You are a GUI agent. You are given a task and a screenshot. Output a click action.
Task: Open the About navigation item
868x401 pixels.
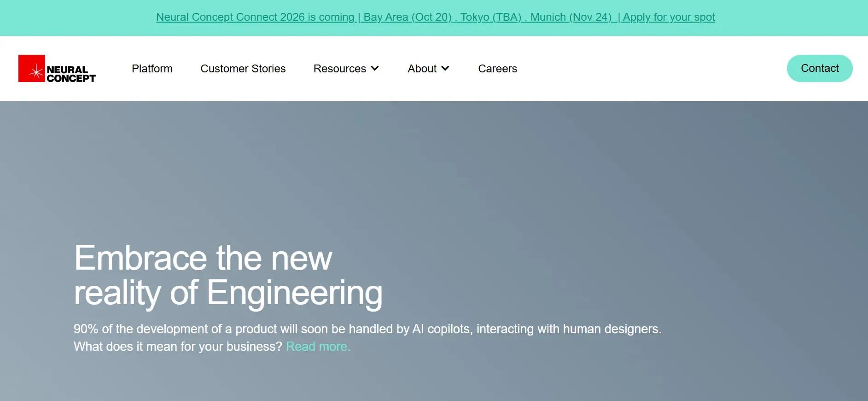(x=422, y=69)
